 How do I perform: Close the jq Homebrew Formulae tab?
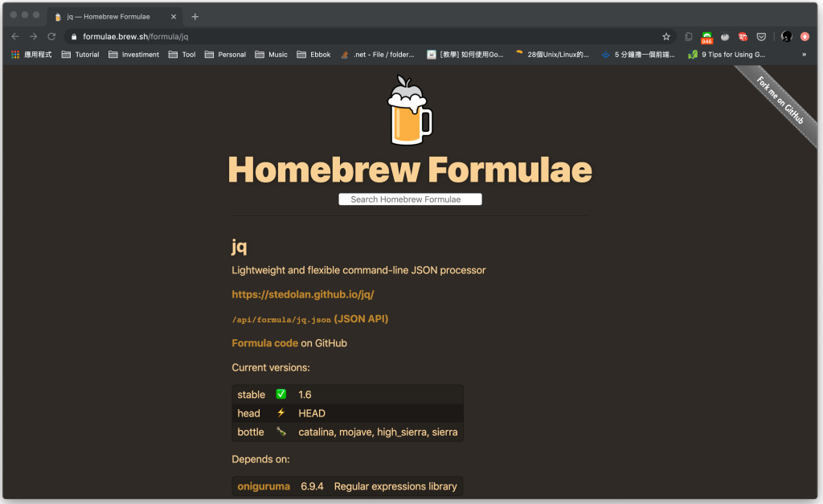[x=174, y=17]
